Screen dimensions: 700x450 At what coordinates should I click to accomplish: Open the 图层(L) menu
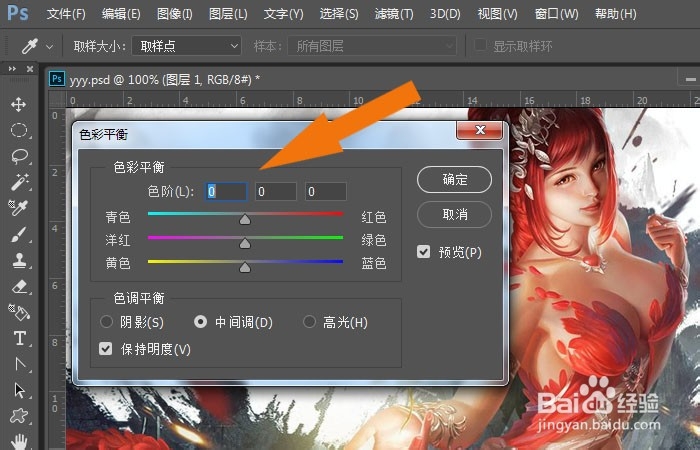pyautogui.click(x=228, y=14)
